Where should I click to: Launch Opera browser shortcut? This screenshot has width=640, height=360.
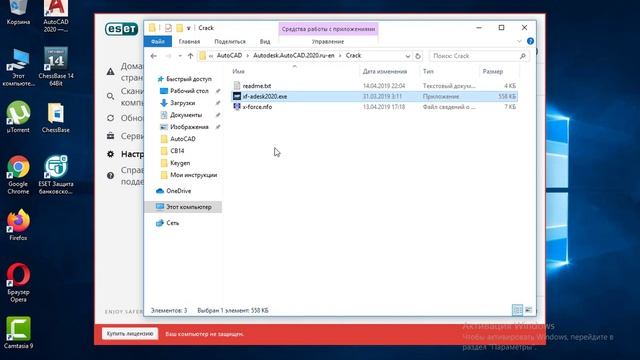click(x=18, y=282)
